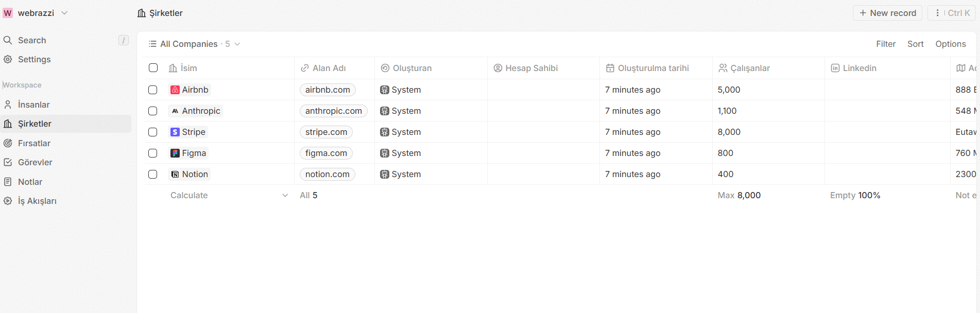This screenshot has width=980, height=313.
Task: Click the İnsanlar person icon
Action: 8,105
